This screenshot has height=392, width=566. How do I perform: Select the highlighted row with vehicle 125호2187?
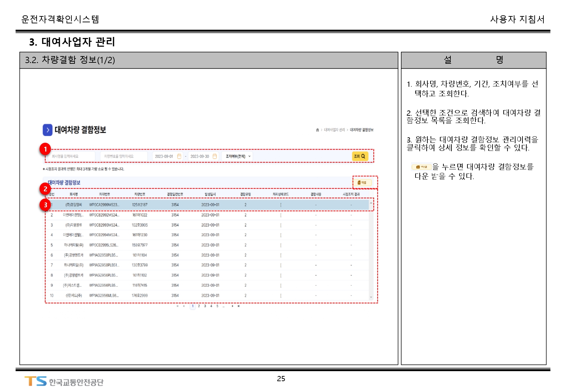pos(209,205)
